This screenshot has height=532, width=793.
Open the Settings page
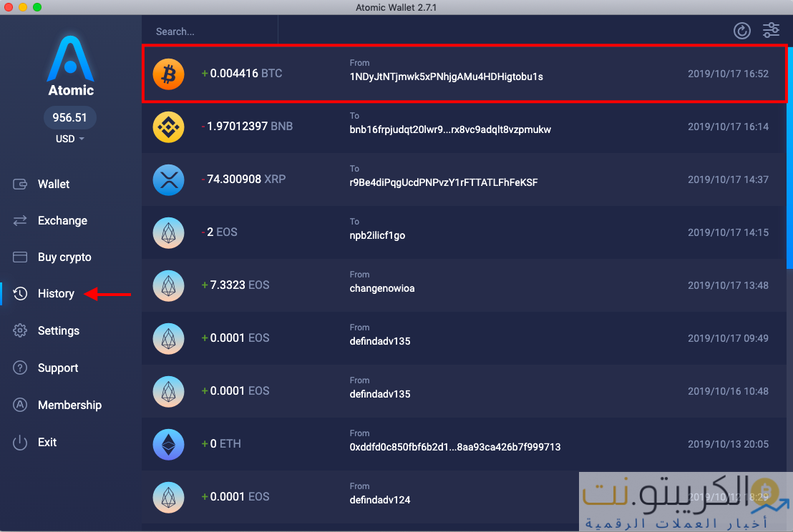tap(59, 331)
